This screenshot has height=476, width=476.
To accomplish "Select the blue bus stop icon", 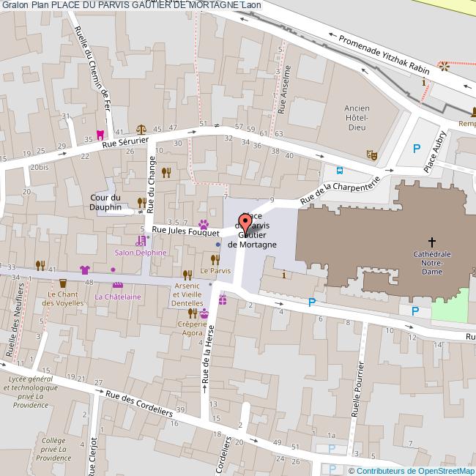I will pos(339,170).
